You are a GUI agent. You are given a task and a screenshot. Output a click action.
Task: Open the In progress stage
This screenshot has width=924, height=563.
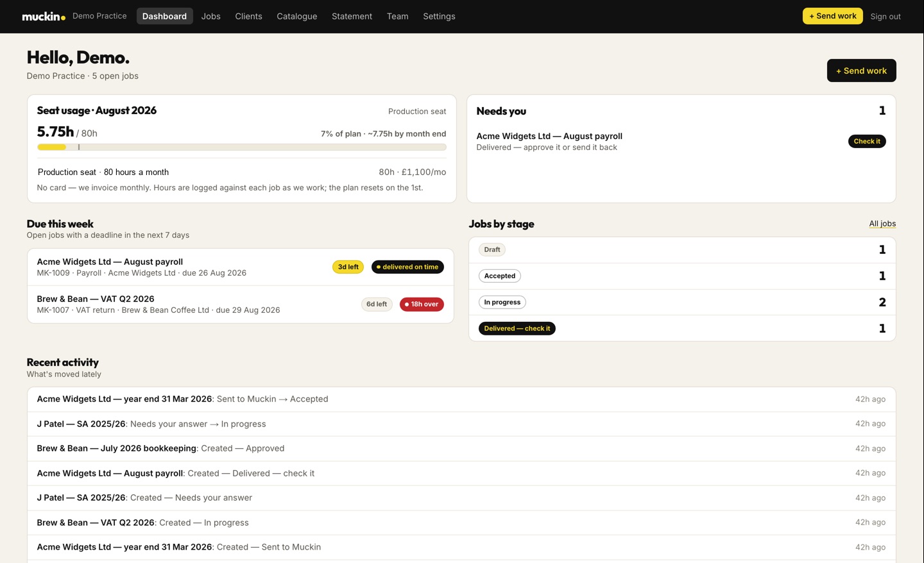682,302
